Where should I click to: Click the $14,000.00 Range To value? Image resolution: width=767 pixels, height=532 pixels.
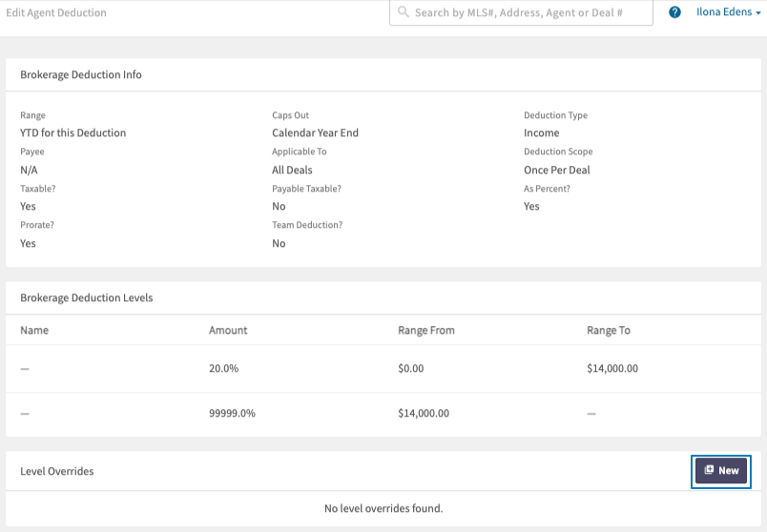point(612,368)
